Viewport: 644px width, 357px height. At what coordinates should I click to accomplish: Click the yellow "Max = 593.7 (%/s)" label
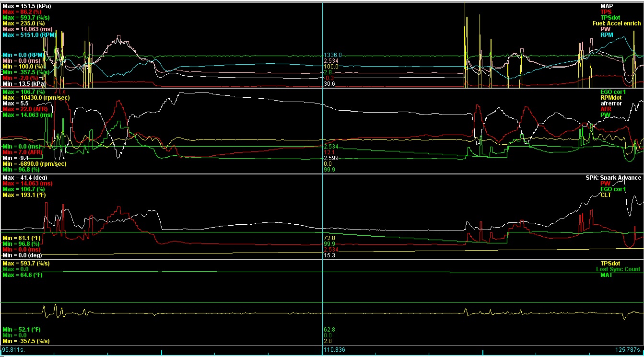tap(26, 263)
